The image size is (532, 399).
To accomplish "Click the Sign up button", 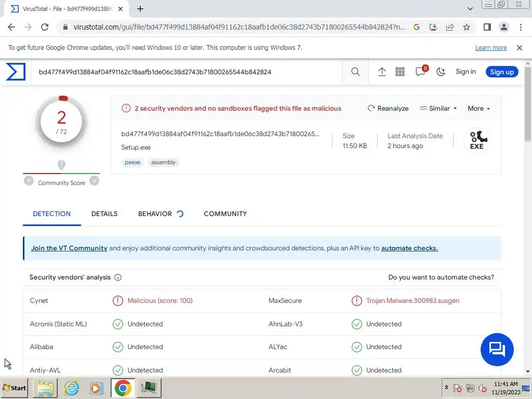I will [502, 72].
